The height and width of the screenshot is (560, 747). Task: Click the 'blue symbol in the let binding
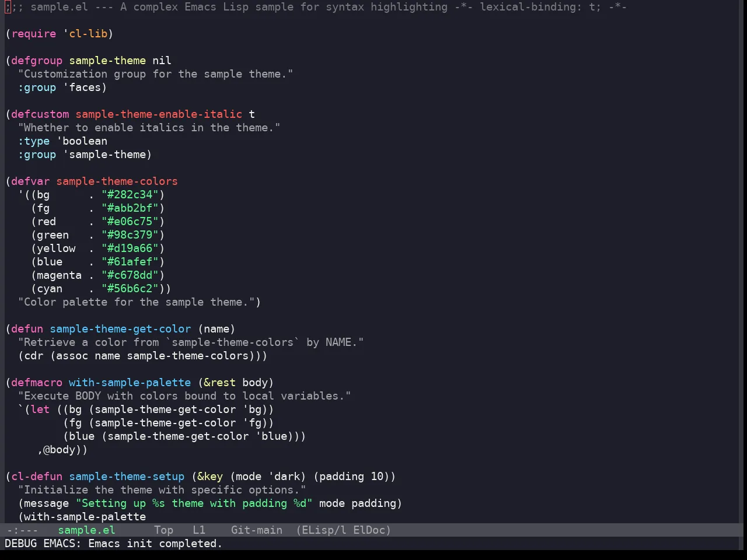(271, 436)
